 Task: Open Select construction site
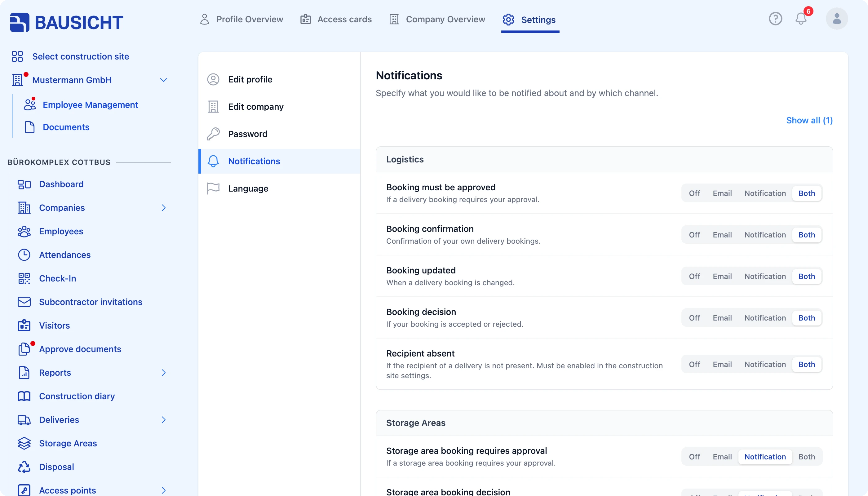80,56
